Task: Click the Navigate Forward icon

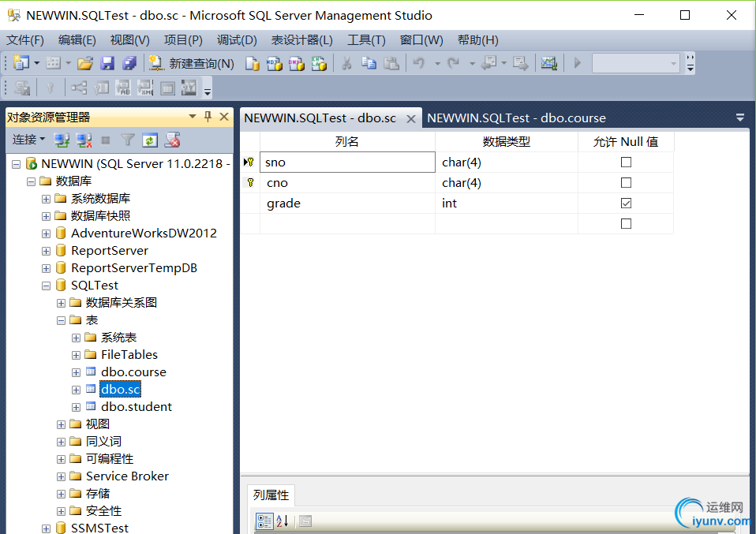Action: click(x=521, y=63)
